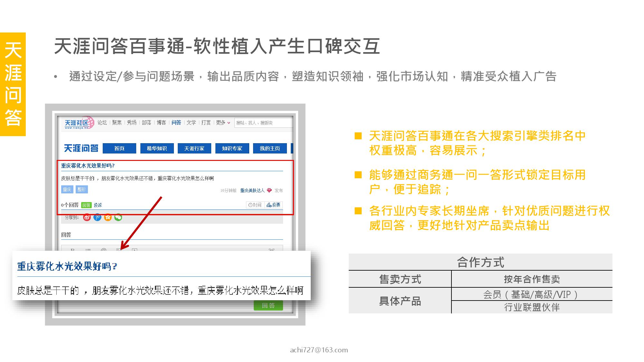Share via orange QZone star icon
The height and width of the screenshot is (362, 644).
click(108, 218)
